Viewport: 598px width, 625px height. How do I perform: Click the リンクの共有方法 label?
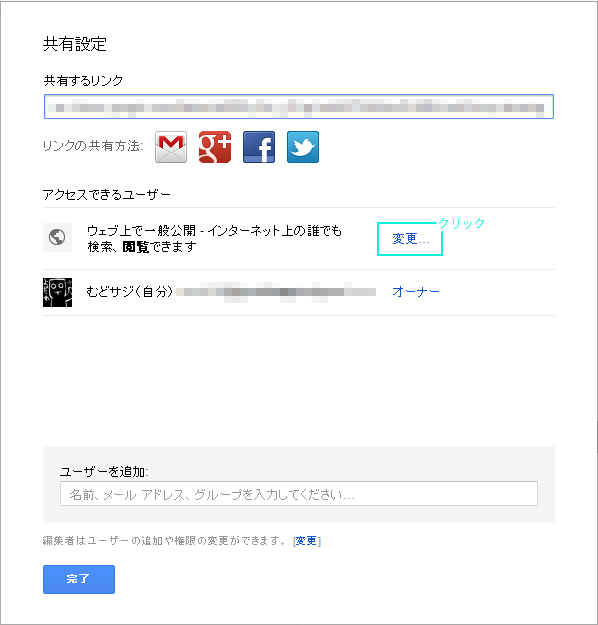point(93,146)
